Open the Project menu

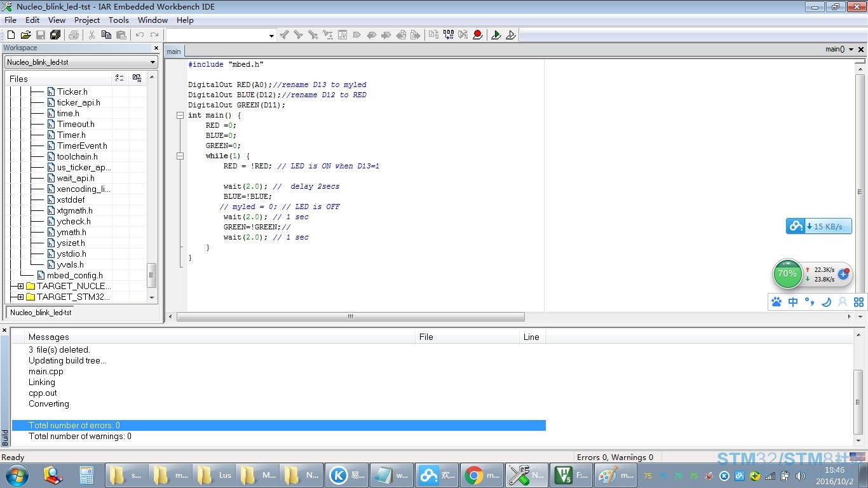[87, 20]
